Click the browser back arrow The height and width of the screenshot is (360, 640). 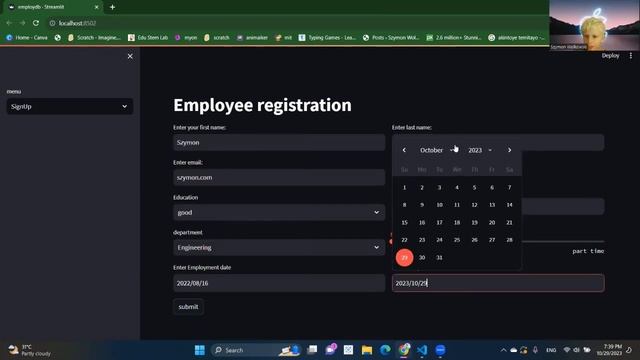click(9, 23)
